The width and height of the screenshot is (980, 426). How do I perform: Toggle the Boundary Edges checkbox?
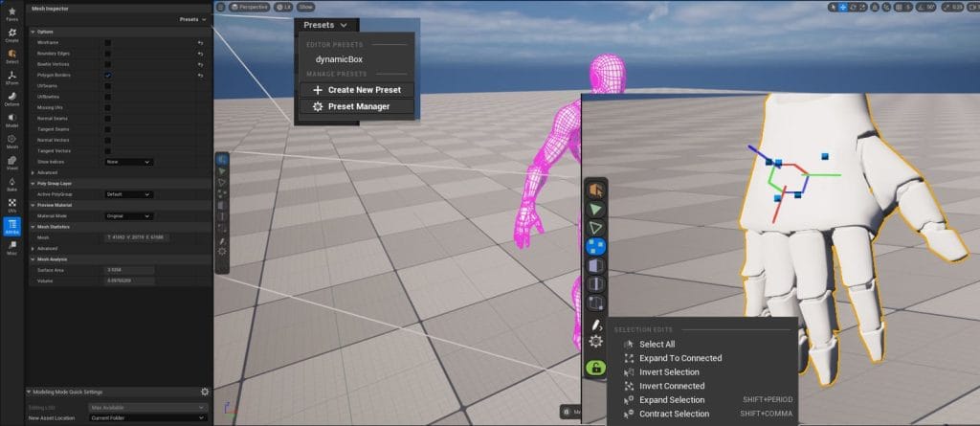click(108, 54)
